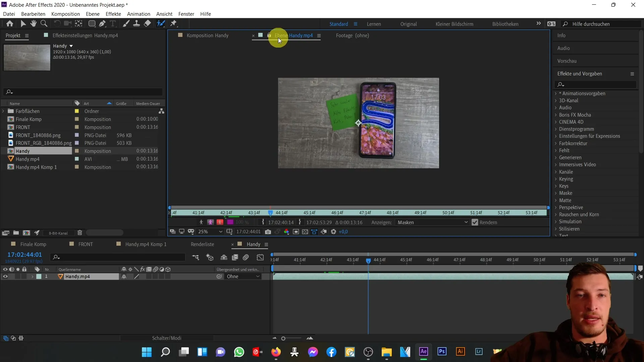Select the Clone Stamp tool
The image size is (644, 362).
point(137,23)
